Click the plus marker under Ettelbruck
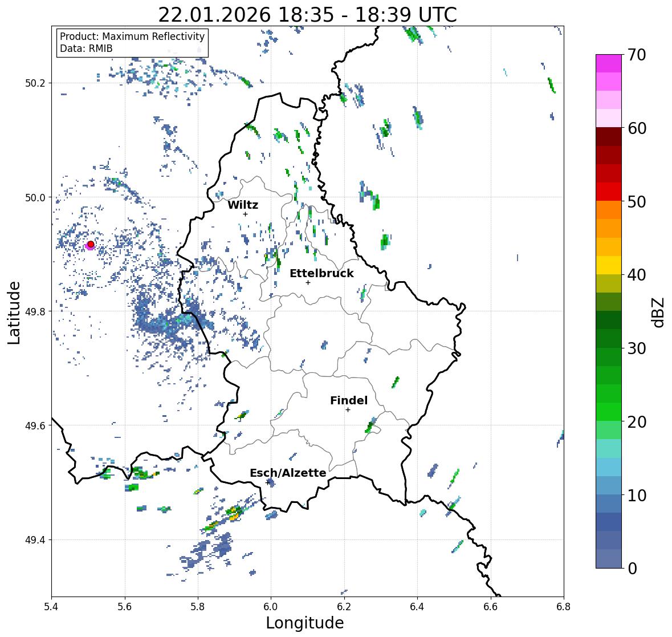Screen dimensions: 672x637 click(x=308, y=282)
